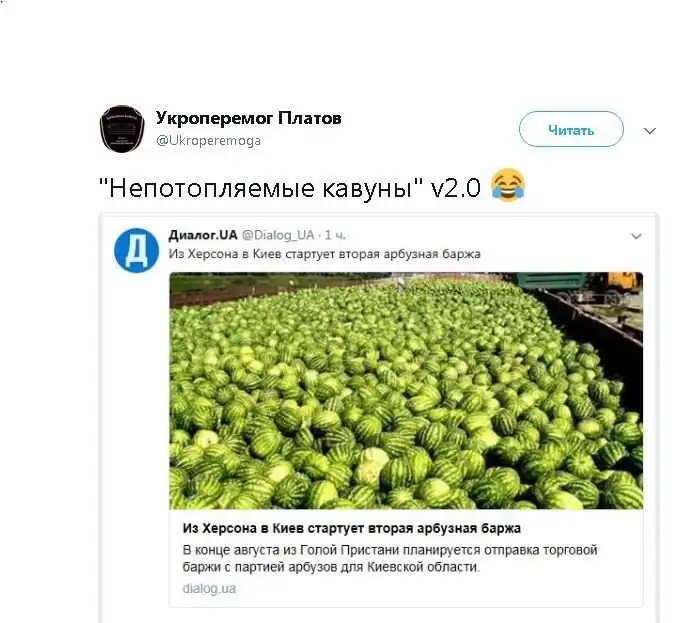
Task: Click the quoted tweet text about Херсона в Киев
Action: tap(324, 254)
